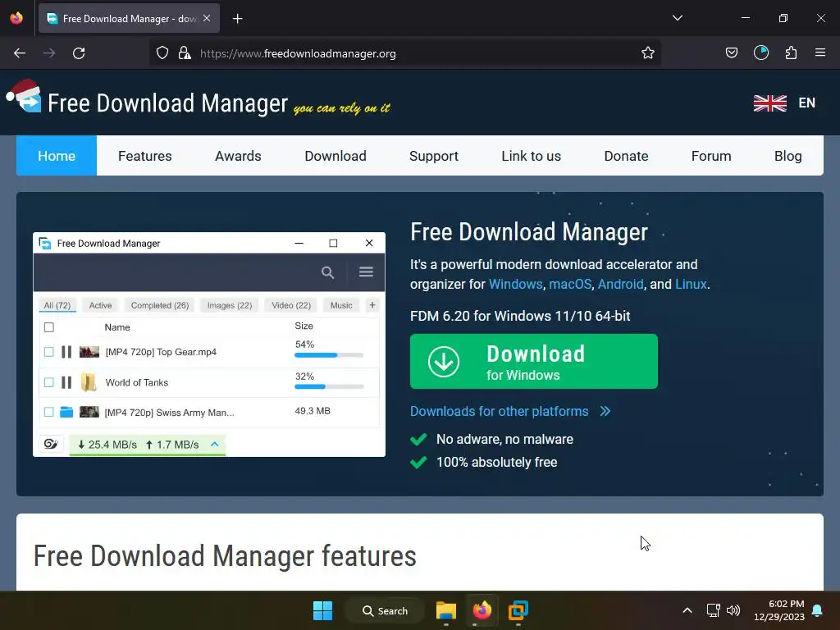The image size is (840, 630).
Task: Select the Home nav tab
Action: pyautogui.click(x=57, y=156)
